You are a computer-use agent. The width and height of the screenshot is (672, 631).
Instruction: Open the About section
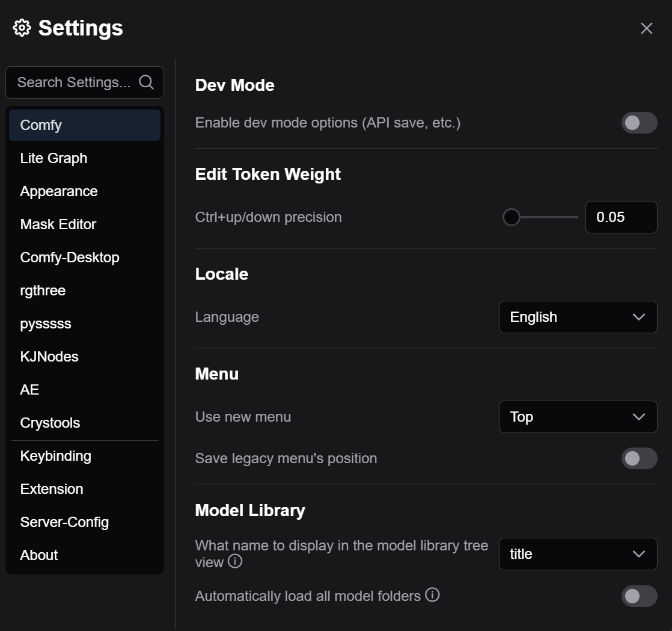pyautogui.click(x=39, y=555)
